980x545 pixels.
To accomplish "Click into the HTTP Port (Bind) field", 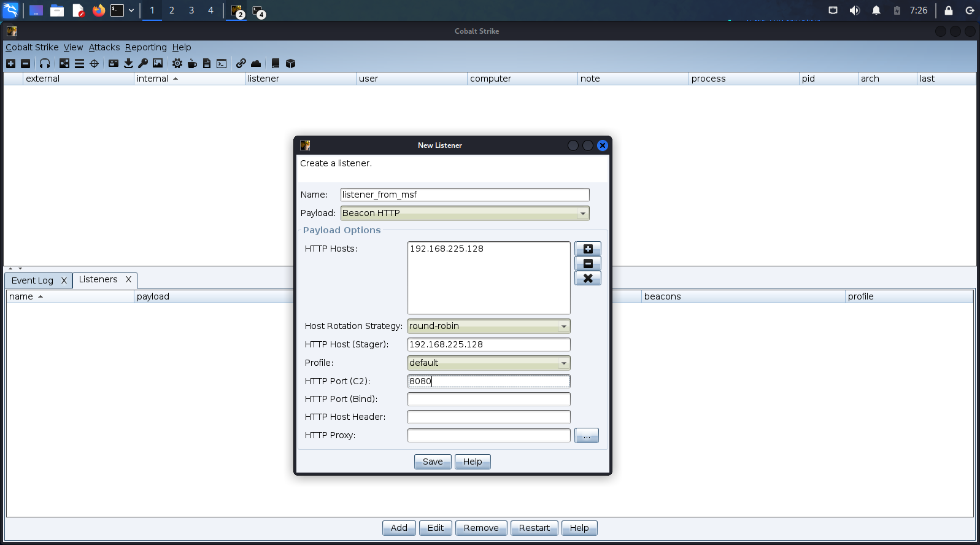I will 488,399.
